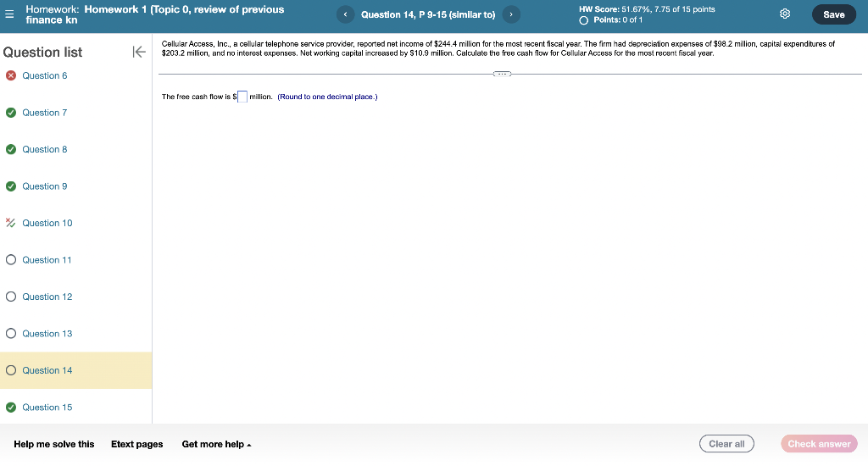The width and height of the screenshot is (868, 466).
Task: Open Question 9 link
Action: pos(45,186)
